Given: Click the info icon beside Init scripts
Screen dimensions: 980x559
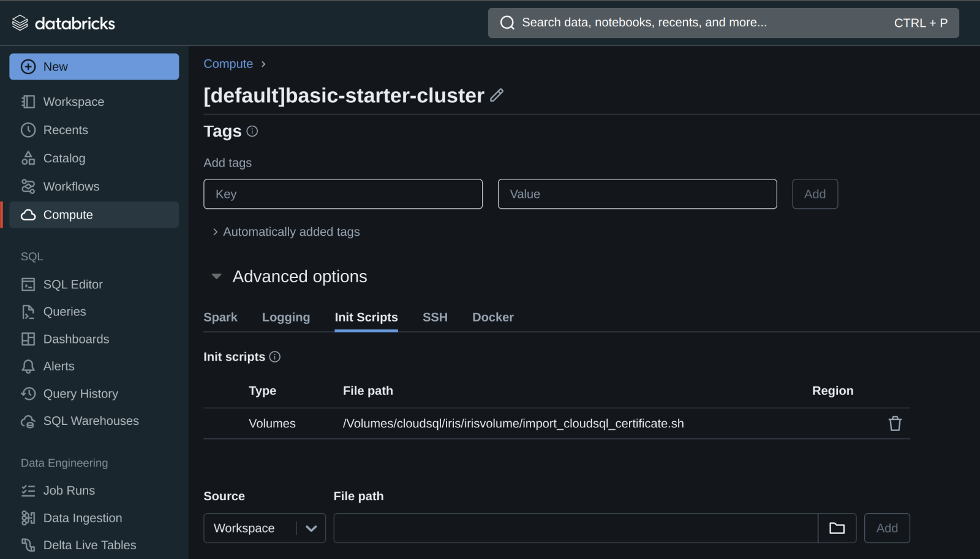Looking at the screenshot, I should click(275, 357).
